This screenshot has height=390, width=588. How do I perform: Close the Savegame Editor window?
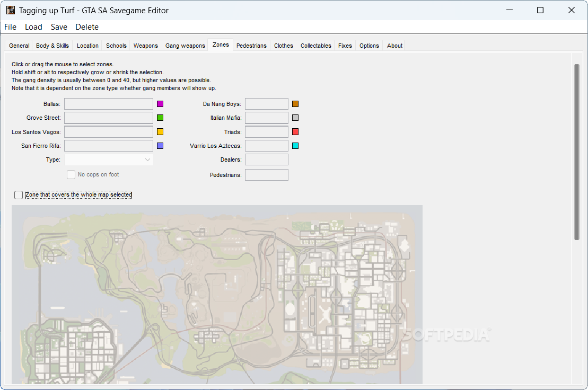pos(571,10)
